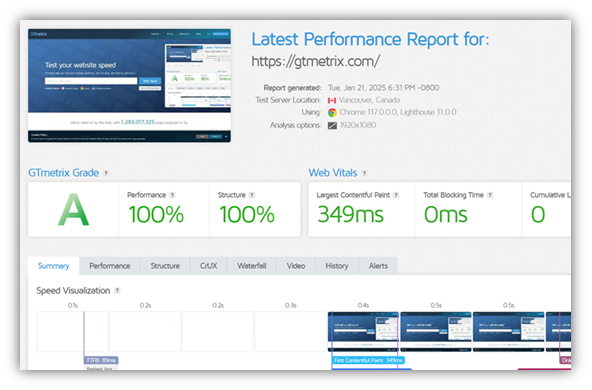Click the 0ms Total Blocking Time value

click(x=446, y=214)
